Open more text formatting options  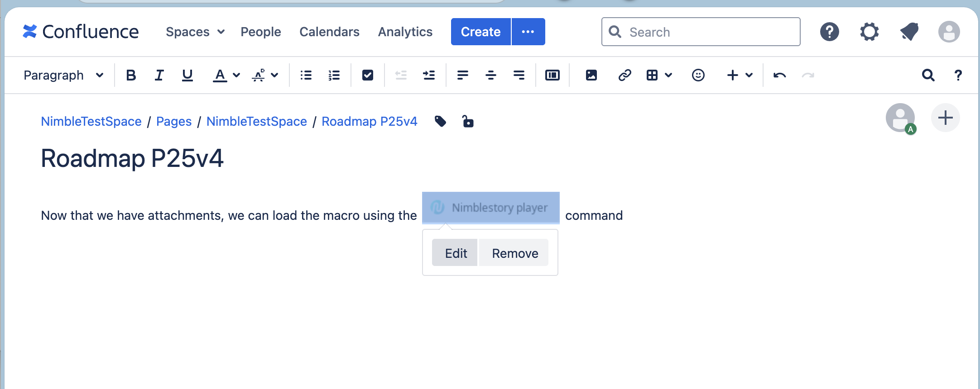[x=265, y=75]
